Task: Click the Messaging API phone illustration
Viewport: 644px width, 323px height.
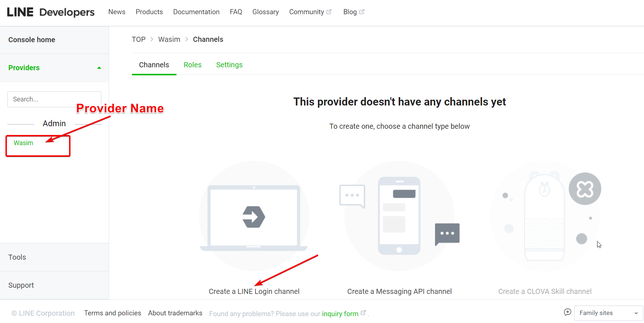Action: click(399, 216)
